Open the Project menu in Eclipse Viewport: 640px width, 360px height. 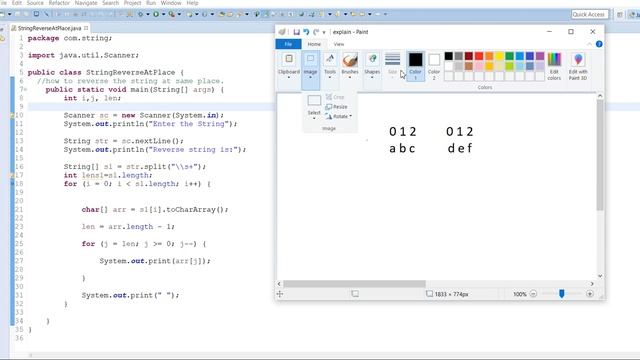(x=132, y=3)
